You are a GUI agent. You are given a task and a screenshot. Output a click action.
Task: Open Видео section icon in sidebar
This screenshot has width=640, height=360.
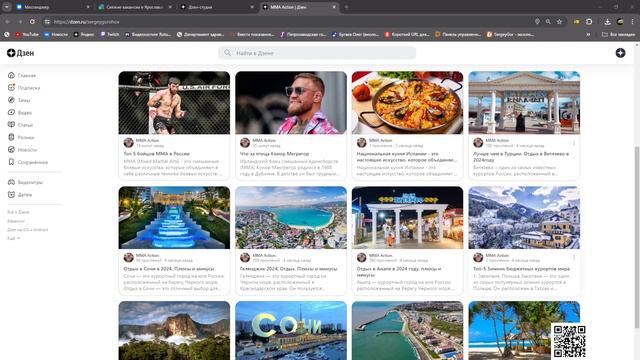(x=11, y=112)
